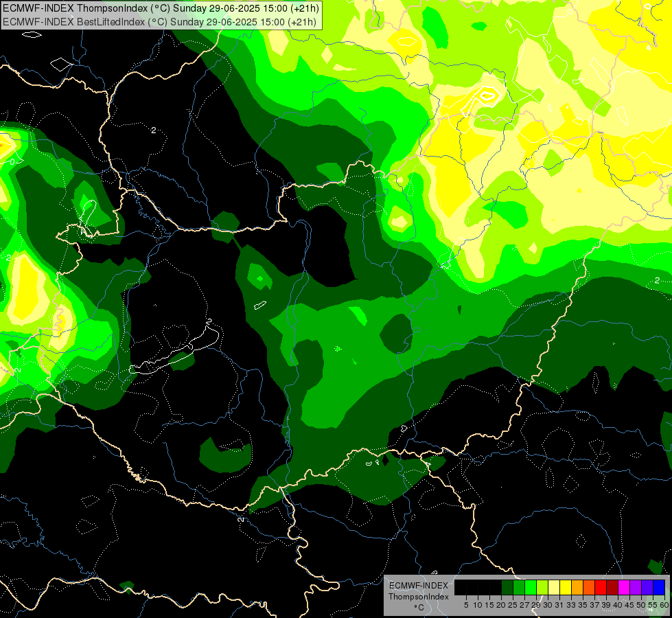672x618 pixels.
Task: Click the BestLiftedIndex title line in header
Action: 159,22
